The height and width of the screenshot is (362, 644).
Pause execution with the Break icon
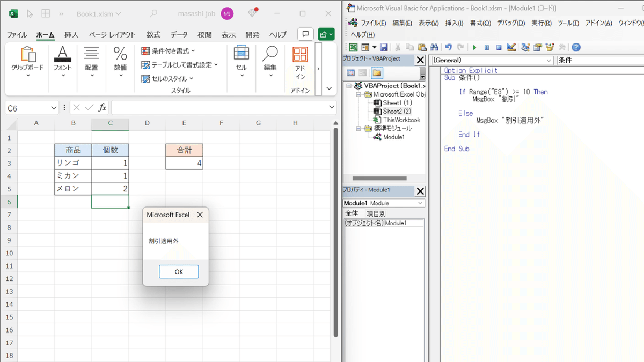487,47
